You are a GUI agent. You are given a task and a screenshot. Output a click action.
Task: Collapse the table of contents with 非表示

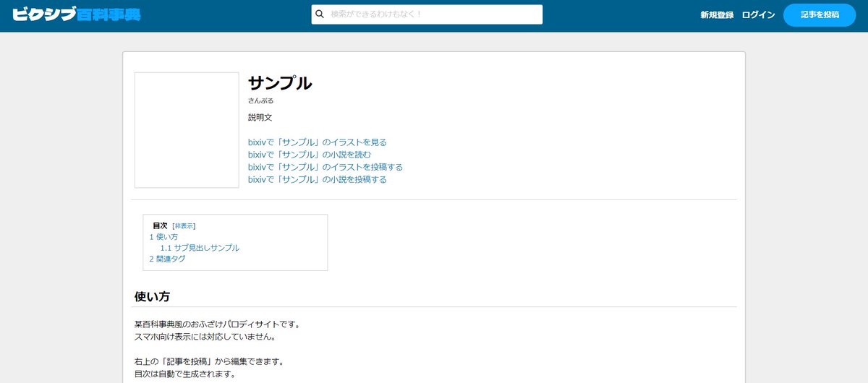click(184, 226)
